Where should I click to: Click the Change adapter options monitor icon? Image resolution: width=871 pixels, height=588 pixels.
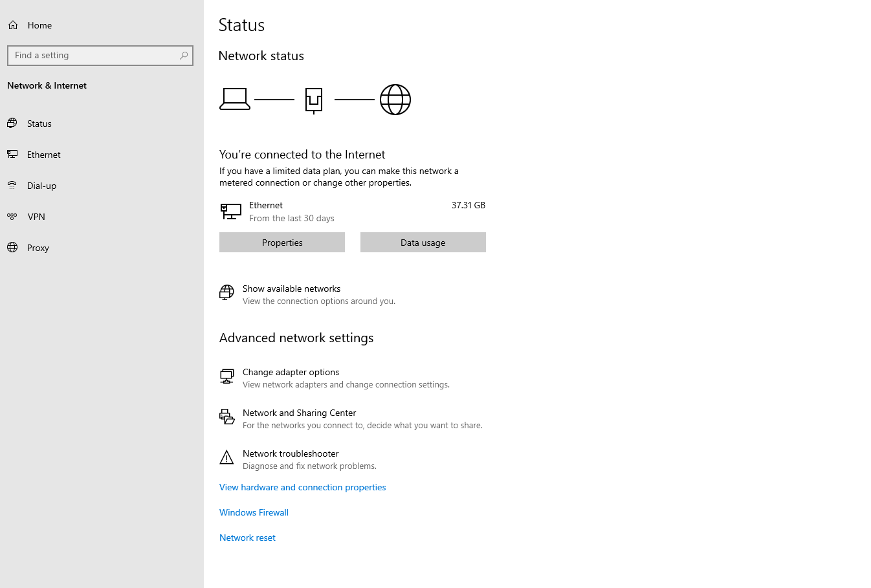226,376
